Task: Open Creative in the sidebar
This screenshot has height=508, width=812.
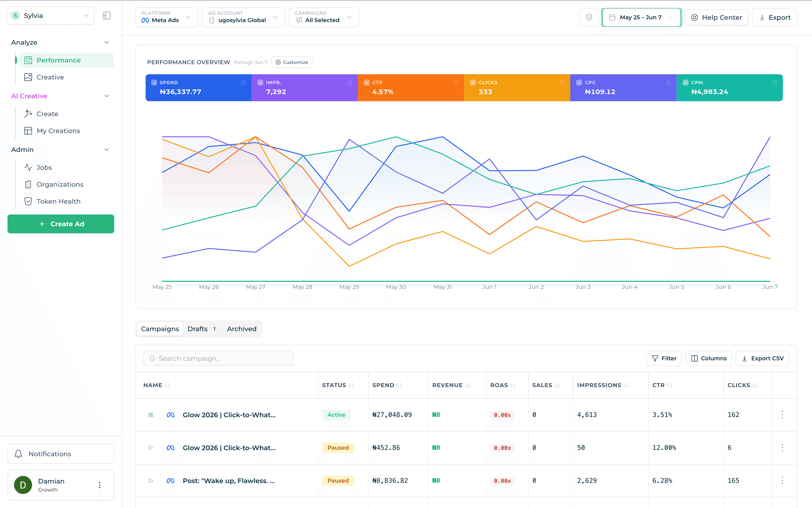Action: pyautogui.click(x=66, y=77)
